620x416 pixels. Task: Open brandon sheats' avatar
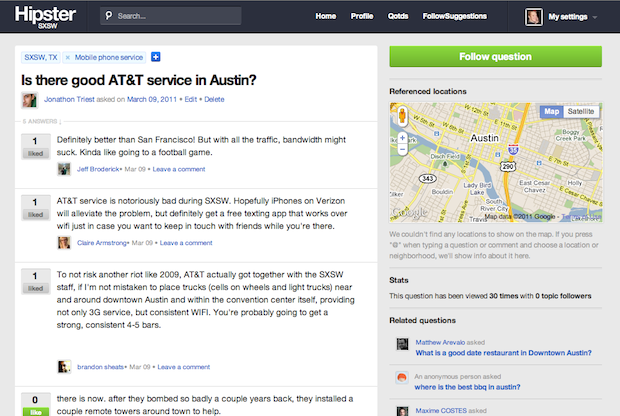[64, 367]
